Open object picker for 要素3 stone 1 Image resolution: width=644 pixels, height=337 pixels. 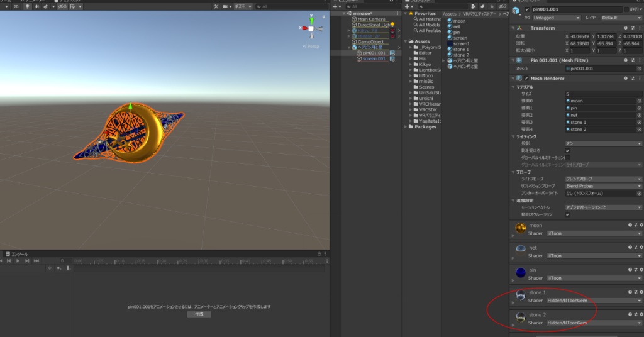[x=639, y=123]
